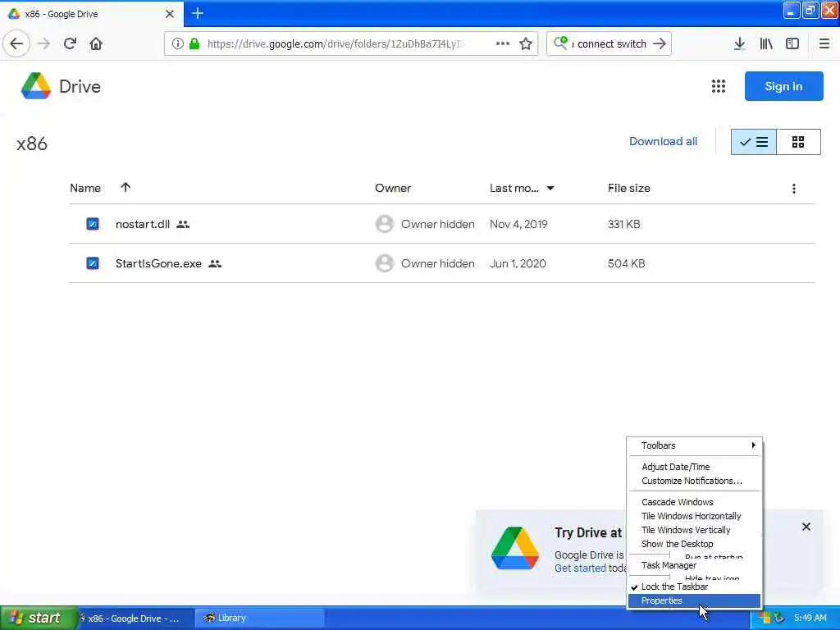The height and width of the screenshot is (630, 840).
Task: Click the owner avatar in nostart.dll row
Action: tap(384, 224)
